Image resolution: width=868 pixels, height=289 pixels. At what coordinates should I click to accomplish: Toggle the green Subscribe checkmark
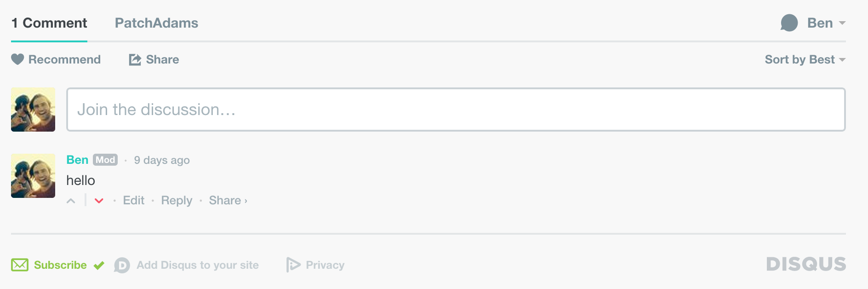99,265
